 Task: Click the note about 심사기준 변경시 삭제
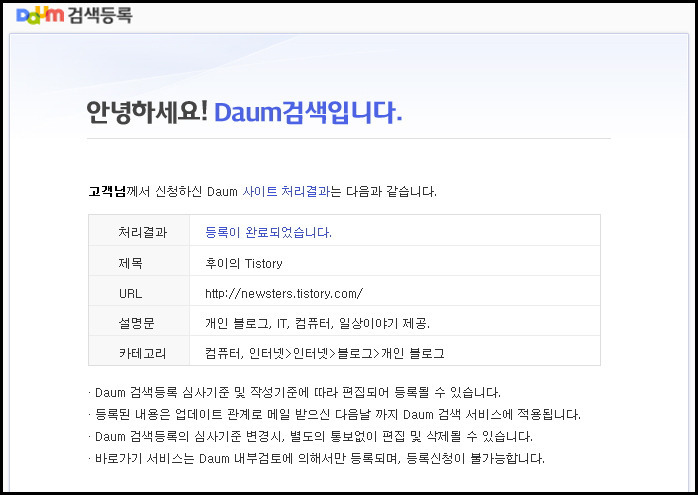311,436
